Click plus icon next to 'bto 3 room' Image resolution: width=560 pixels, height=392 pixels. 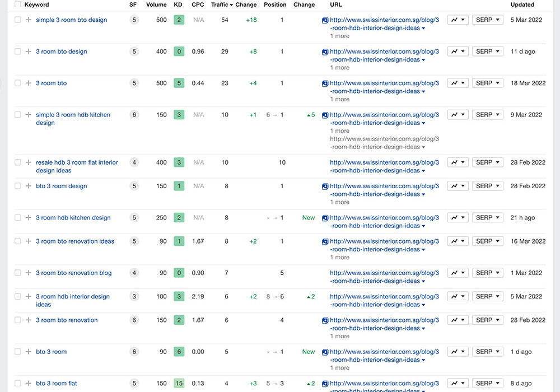tap(29, 352)
